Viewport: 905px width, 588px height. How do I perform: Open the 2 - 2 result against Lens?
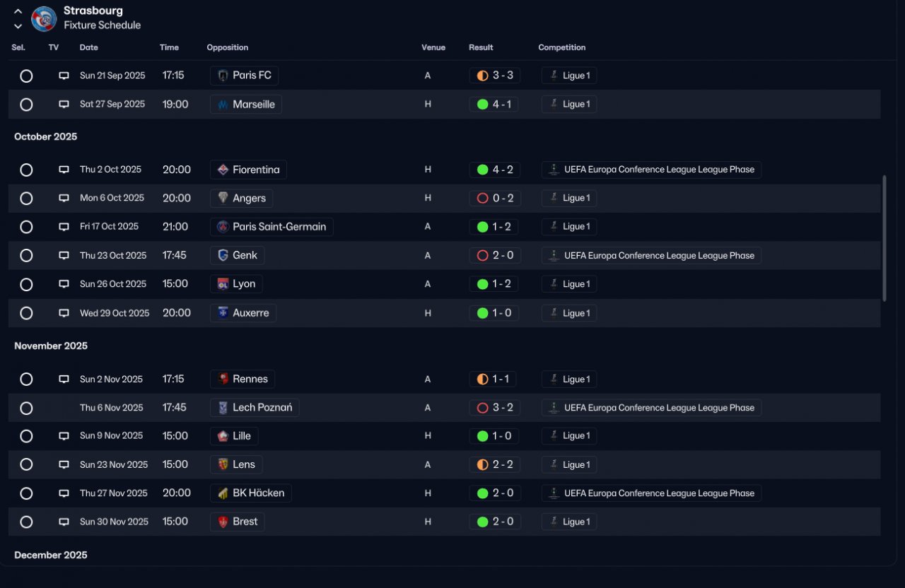[x=495, y=464]
